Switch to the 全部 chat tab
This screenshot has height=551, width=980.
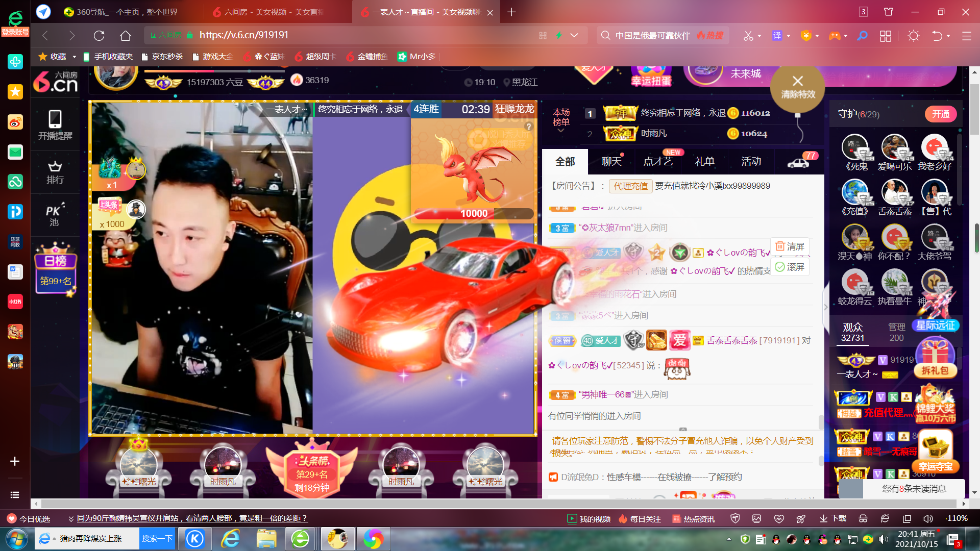tap(565, 162)
